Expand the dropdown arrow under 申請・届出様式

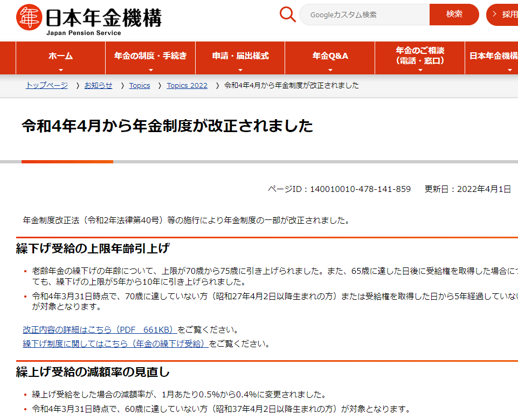[x=240, y=70]
